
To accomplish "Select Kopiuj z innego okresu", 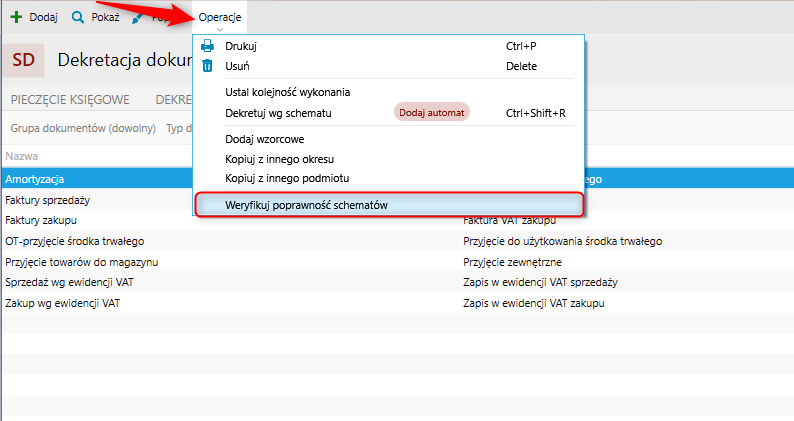I will point(279,159).
